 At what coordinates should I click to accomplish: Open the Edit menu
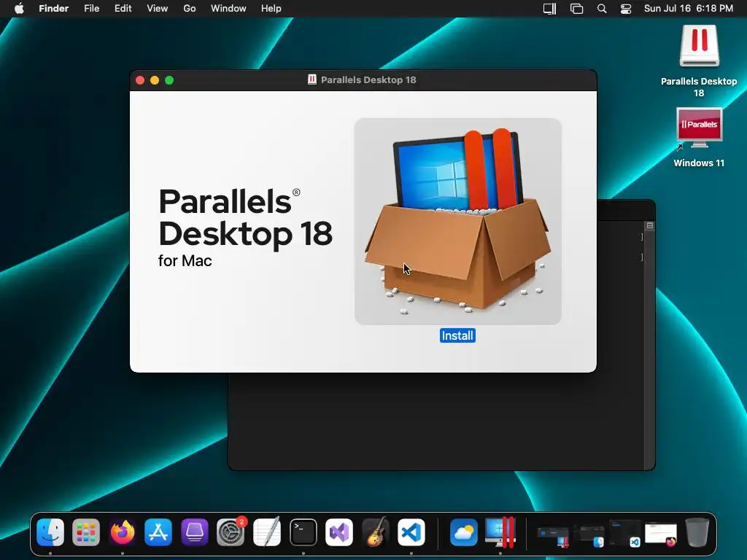[x=123, y=9]
